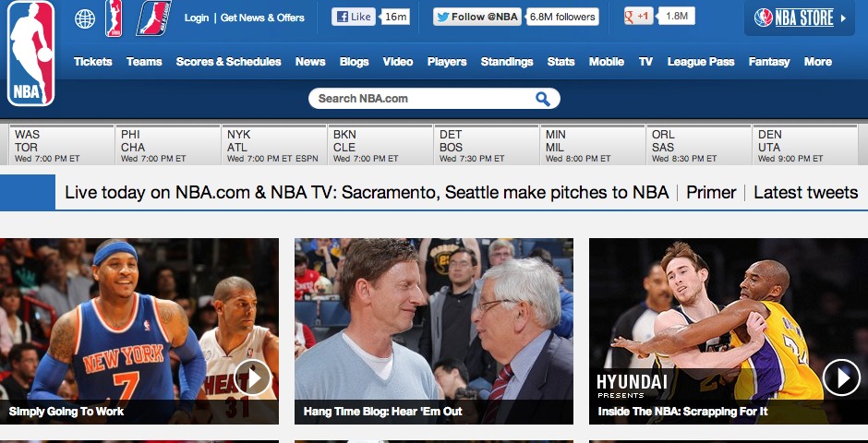Open the Blogs menu

[355, 62]
